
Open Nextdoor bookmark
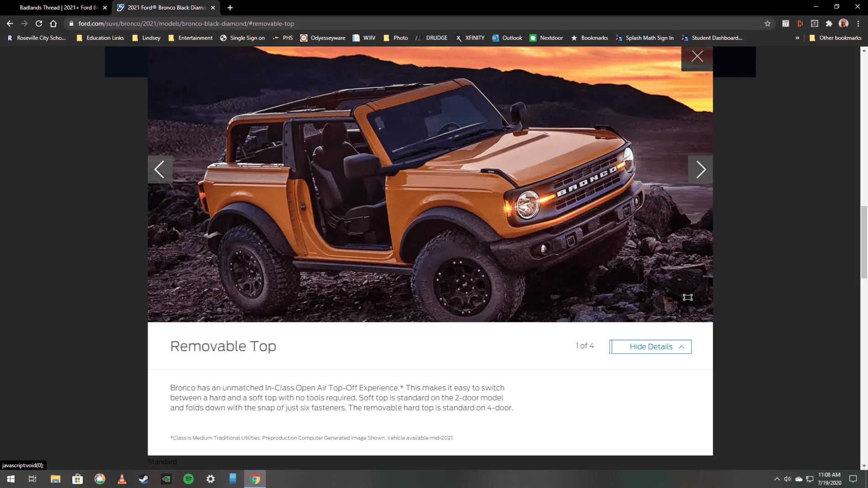[546, 38]
